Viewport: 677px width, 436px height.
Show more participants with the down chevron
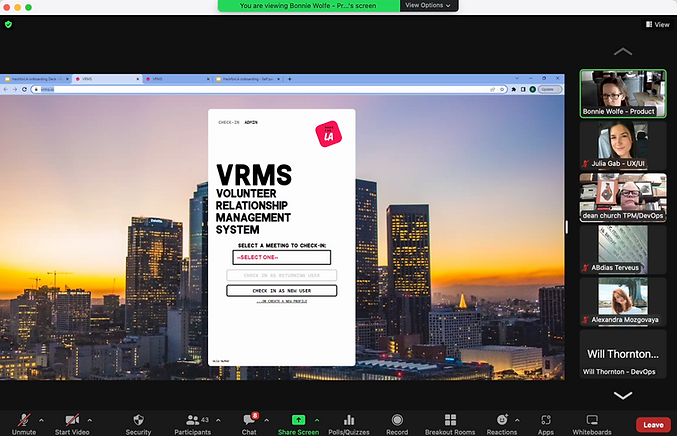[623, 395]
